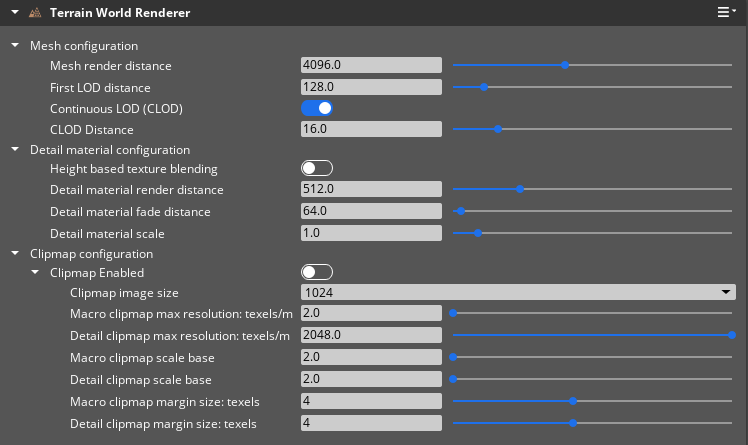Open the Clipmap image size dropdown
The width and height of the screenshot is (748, 445).
point(518,293)
